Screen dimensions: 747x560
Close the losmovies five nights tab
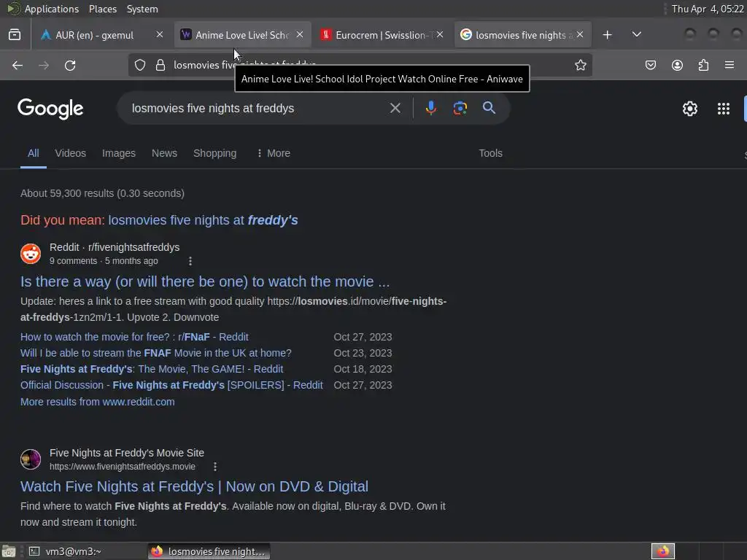tap(580, 34)
